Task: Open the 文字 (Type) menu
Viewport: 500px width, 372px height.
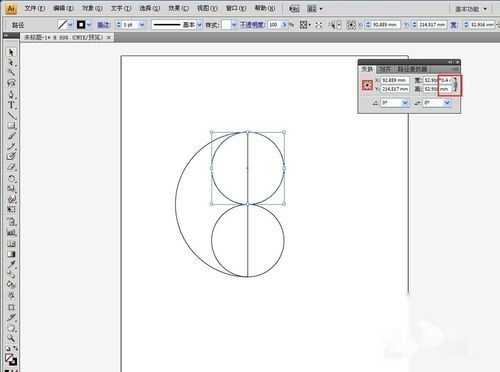Action: [121, 8]
